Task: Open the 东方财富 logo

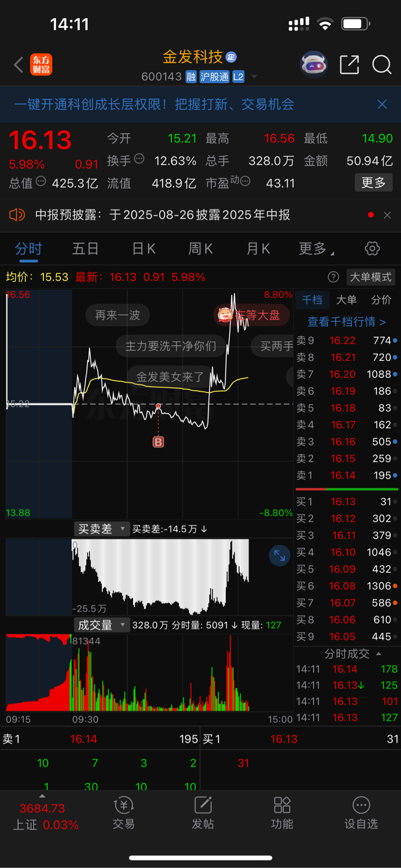Action: click(x=41, y=65)
